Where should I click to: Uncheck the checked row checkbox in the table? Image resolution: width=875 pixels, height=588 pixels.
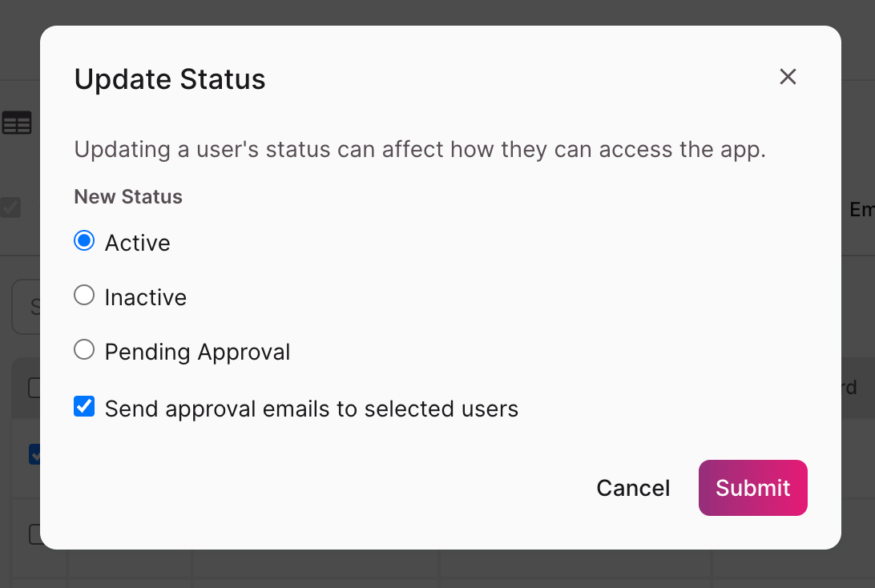[34, 454]
